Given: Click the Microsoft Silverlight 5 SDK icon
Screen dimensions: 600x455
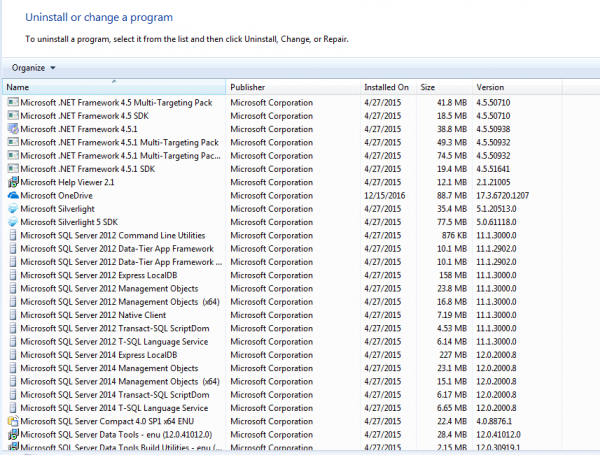Looking at the screenshot, I should pos(13,222).
